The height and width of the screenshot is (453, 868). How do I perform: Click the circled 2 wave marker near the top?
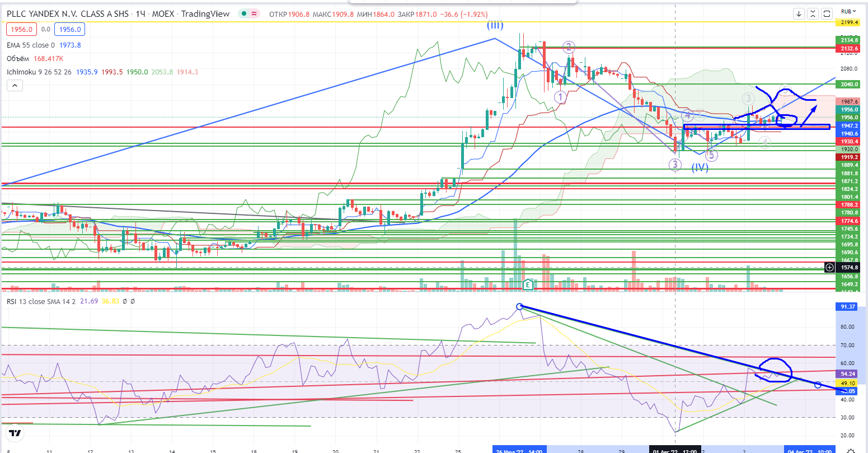[x=569, y=47]
